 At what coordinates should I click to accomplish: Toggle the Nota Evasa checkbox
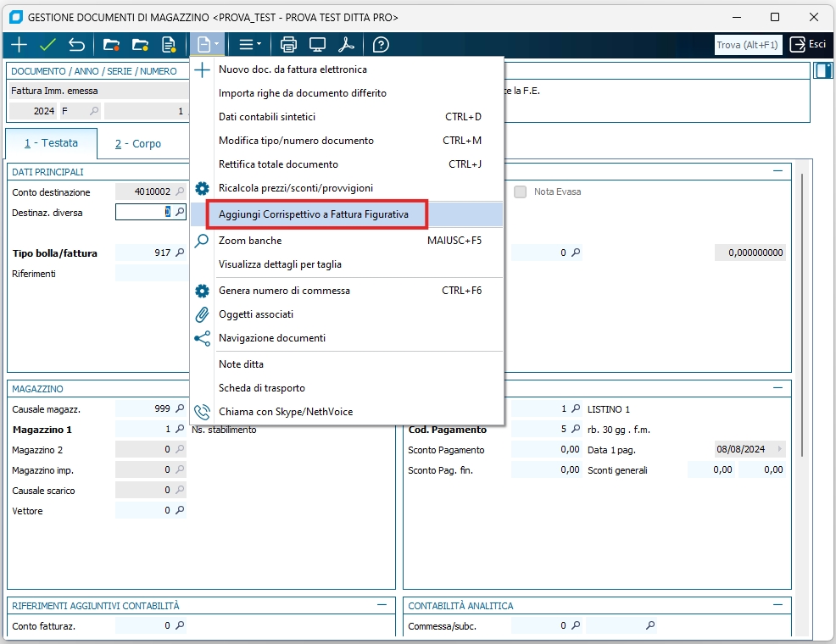coord(521,192)
